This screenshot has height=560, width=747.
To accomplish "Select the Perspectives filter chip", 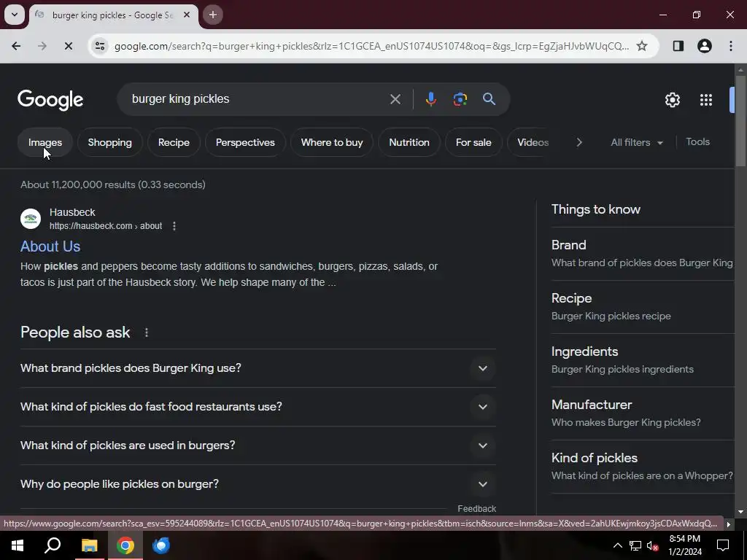I will [245, 142].
